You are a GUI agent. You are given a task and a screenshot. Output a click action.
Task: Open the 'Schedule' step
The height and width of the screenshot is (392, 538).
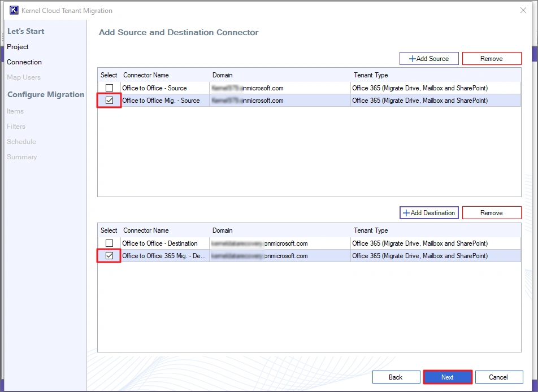(x=21, y=142)
